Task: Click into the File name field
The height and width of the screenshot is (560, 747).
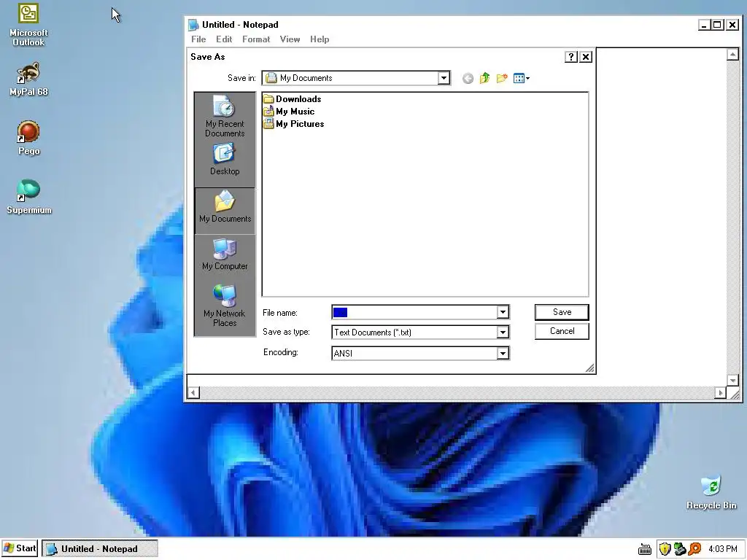Action: (414, 312)
